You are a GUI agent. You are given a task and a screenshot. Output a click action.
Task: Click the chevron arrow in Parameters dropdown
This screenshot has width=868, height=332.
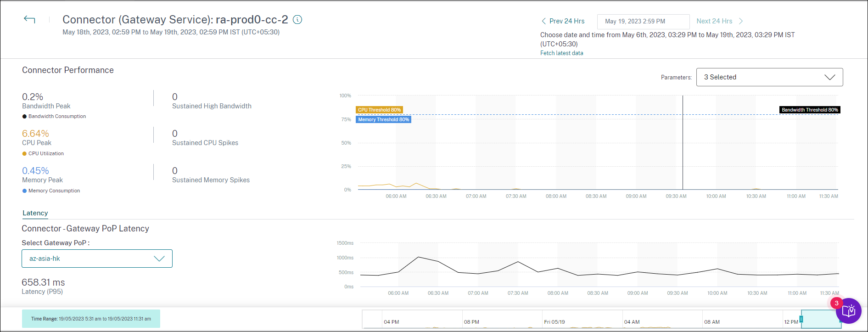[x=829, y=77]
